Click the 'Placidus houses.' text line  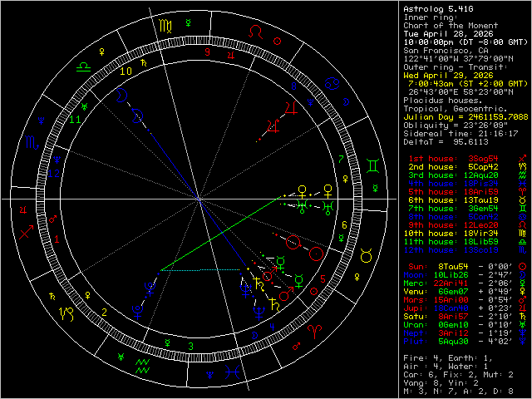[433, 101]
